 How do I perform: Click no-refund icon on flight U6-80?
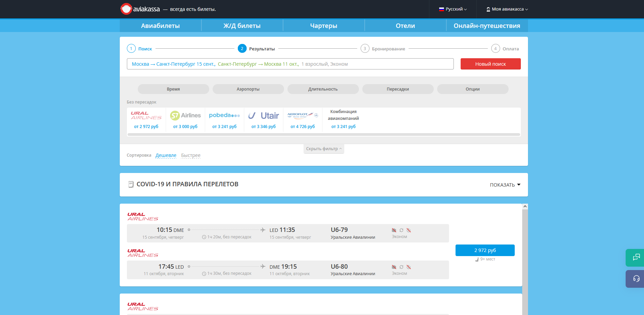coord(409,267)
